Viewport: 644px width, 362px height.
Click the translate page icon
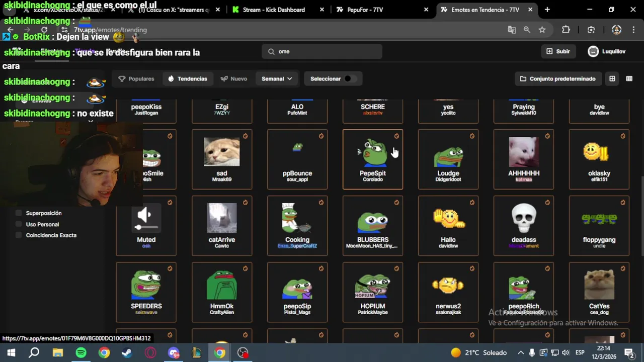[512, 30]
